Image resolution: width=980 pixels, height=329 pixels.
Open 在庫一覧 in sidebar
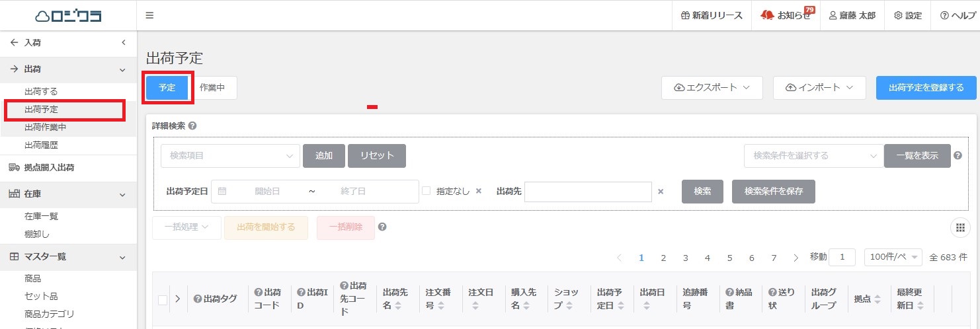click(x=41, y=216)
